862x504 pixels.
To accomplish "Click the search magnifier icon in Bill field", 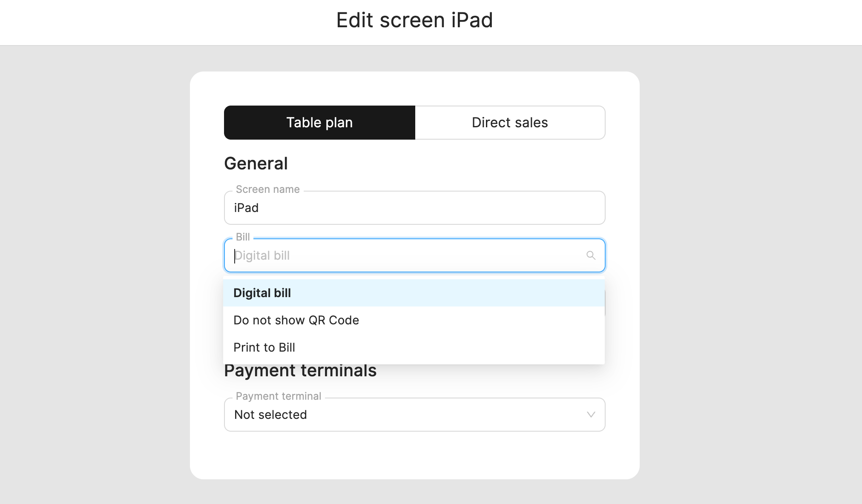I will point(591,255).
